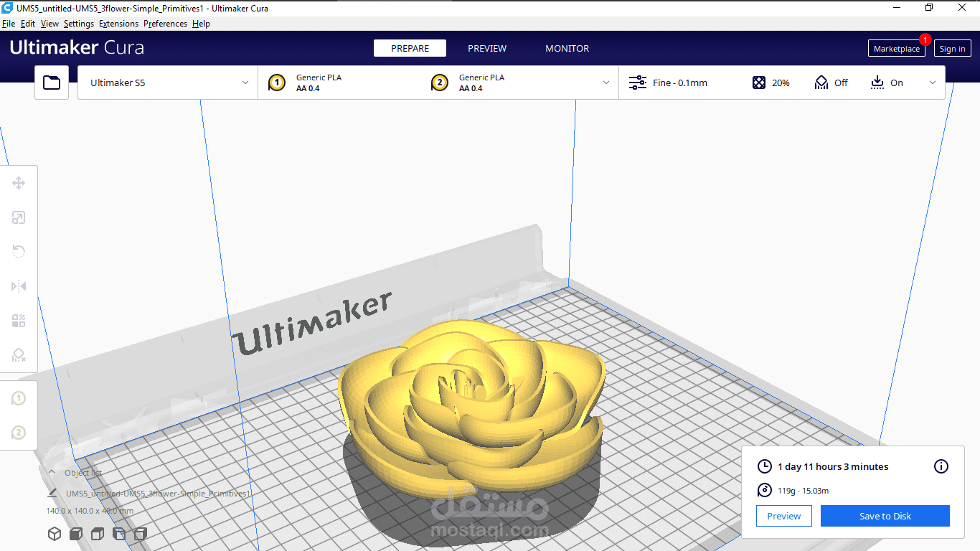The height and width of the screenshot is (551, 980).
Task: Open the Extensions menu
Action: pyautogui.click(x=119, y=24)
